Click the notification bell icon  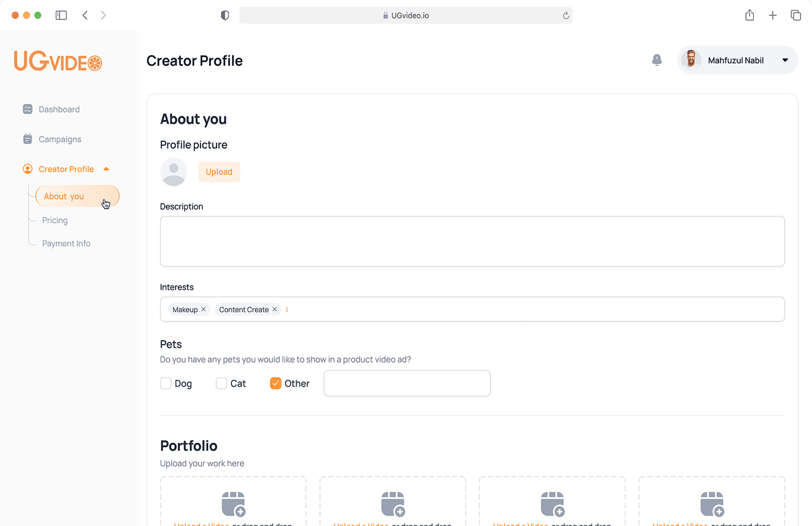[x=656, y=60]
